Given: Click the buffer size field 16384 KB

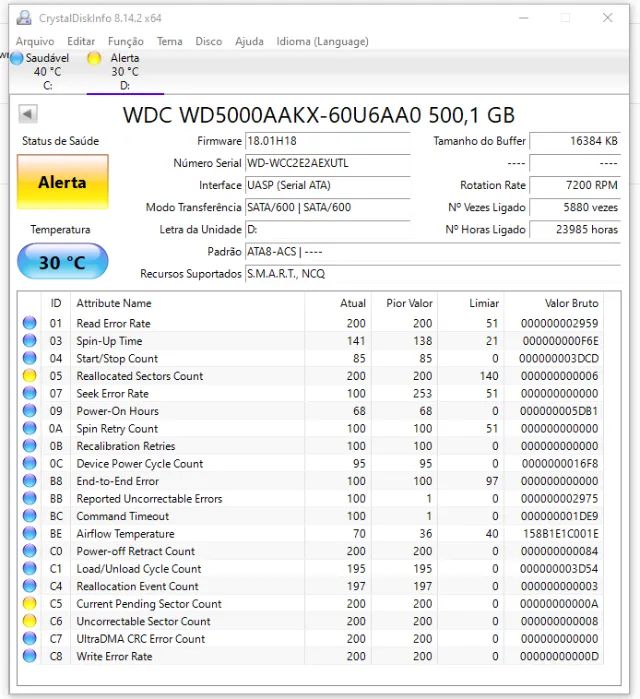Looking at the screenshot, I should 575,141.
